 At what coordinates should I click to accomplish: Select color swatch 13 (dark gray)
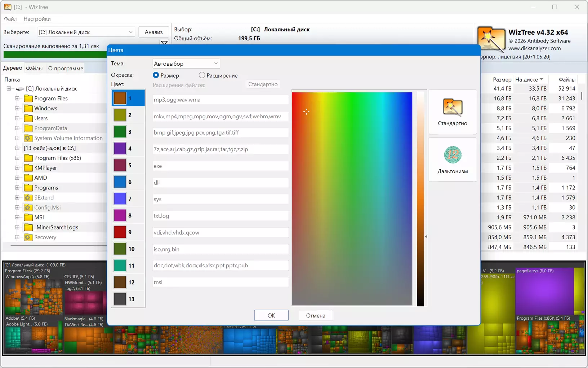[120, 299]
